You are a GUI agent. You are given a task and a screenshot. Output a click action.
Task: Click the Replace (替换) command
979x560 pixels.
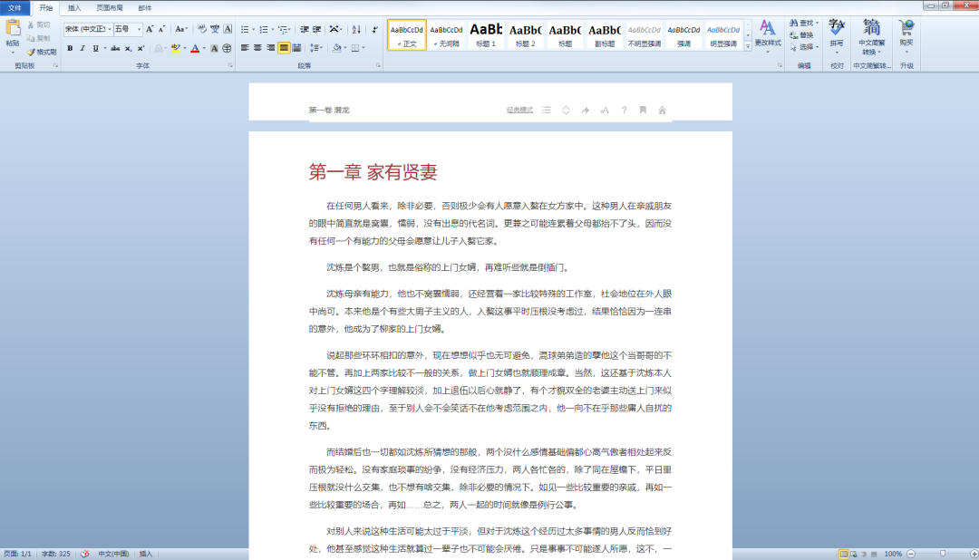coord(801,35)
